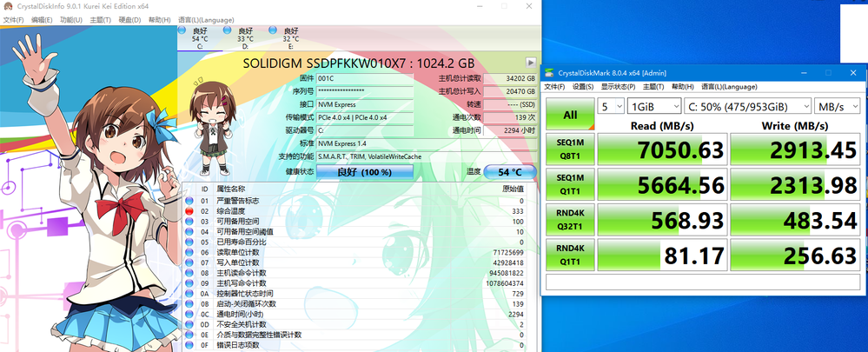Click the red status orb for 综合温度

point(189,211)
